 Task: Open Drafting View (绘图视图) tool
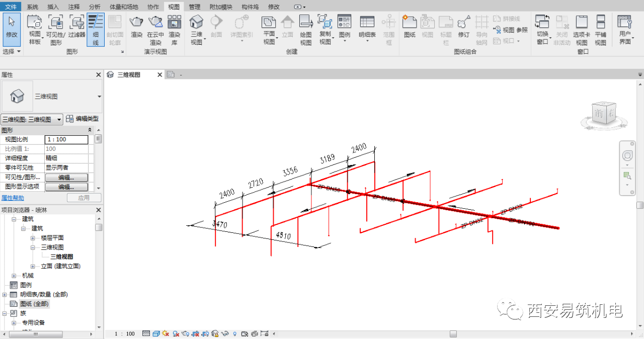click(306, 29)
